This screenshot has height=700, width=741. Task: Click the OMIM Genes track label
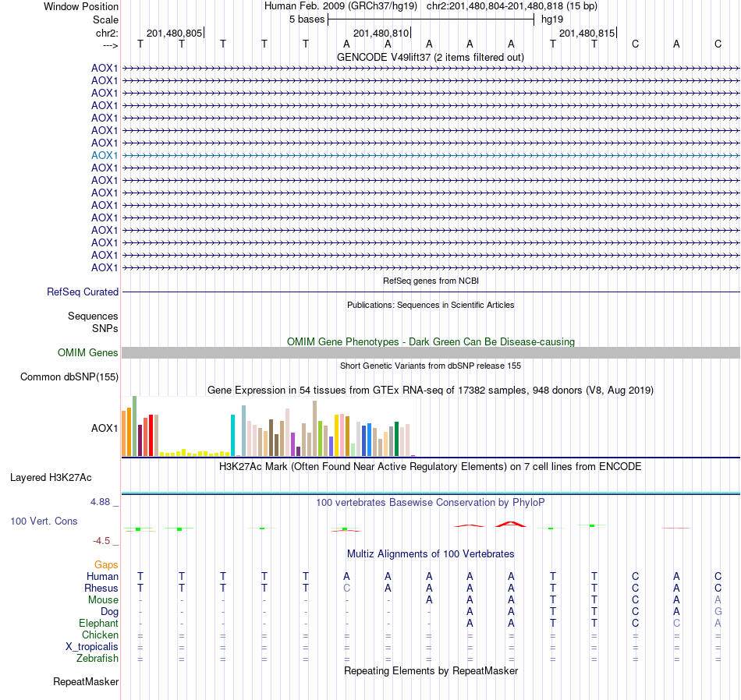pyautogui.click(x=88, y=353)
